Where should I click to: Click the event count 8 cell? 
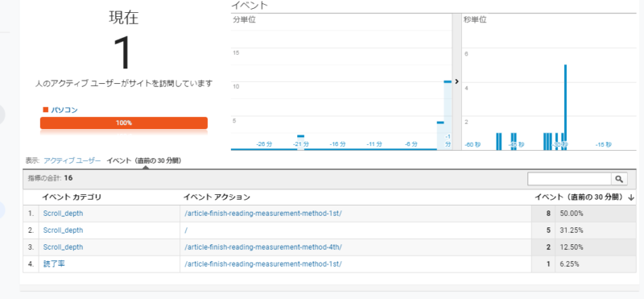point(543,214)
